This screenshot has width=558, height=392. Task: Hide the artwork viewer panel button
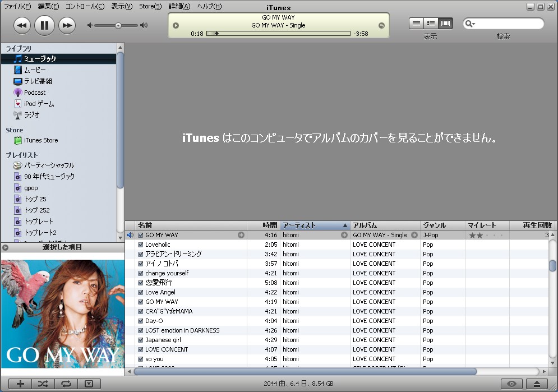[89, 384]
